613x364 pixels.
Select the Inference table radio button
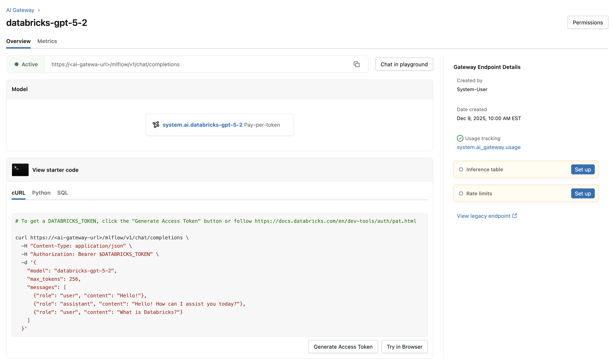click(x=461, y=169)
